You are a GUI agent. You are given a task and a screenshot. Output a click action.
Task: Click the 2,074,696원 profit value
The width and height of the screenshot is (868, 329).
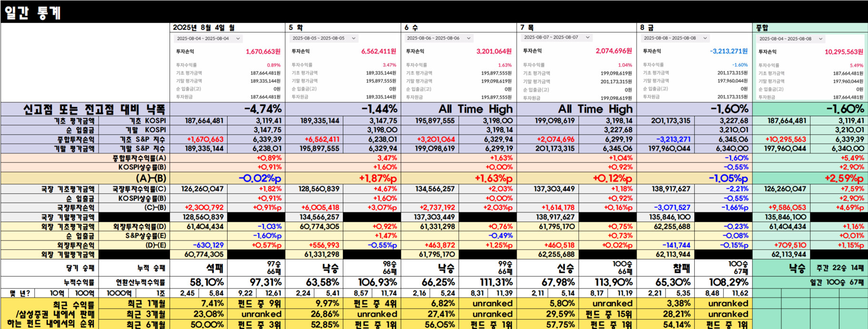pos(614,51)
